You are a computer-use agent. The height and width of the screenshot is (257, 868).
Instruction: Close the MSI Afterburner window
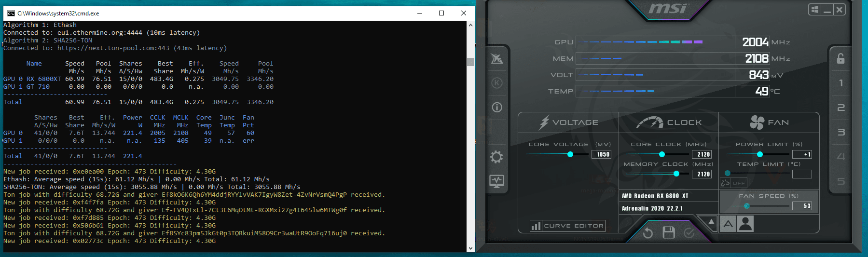(840, 10)
